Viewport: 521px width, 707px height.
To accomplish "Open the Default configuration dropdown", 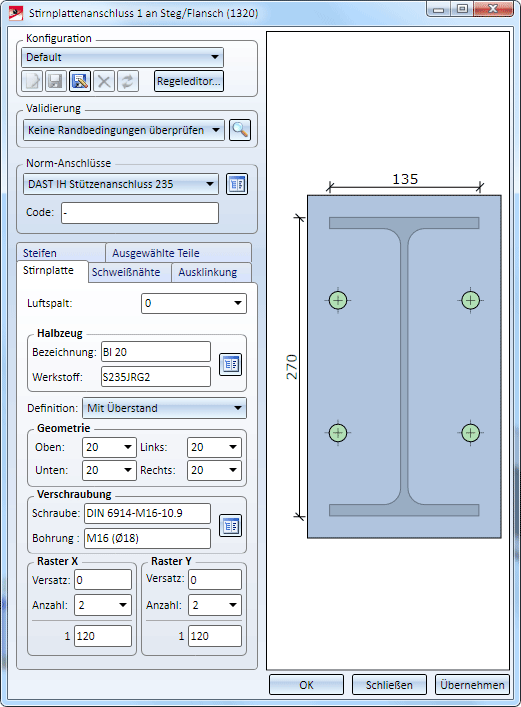I will (122, 57).
